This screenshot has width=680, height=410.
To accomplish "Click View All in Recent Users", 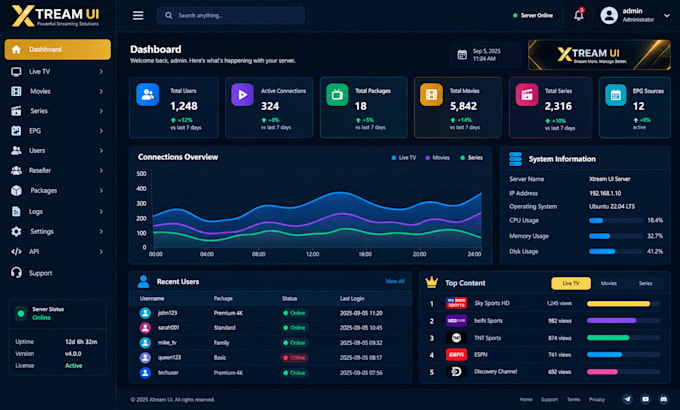I will (x=395, y=281).
